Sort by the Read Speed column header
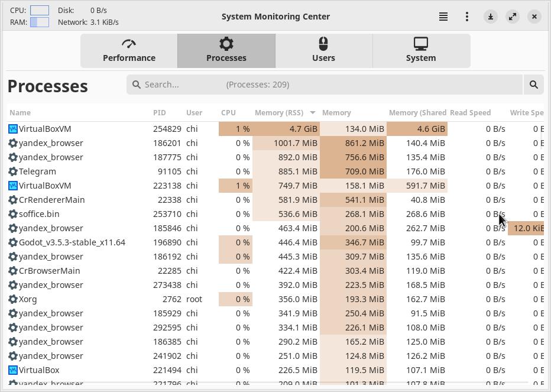551x392 pixels. (x=470, y=112)
